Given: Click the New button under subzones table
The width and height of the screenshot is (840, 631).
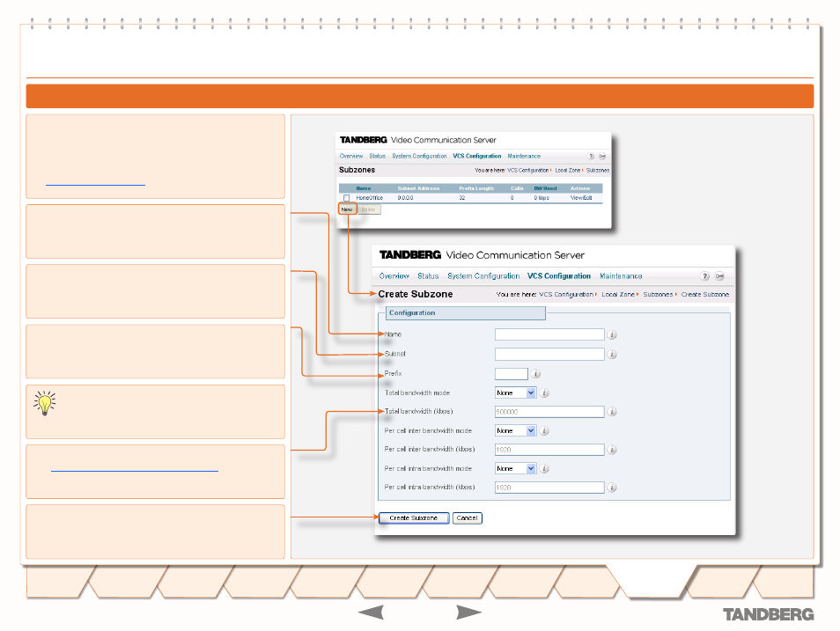Looking at the screenshot, I should (347, 209).
